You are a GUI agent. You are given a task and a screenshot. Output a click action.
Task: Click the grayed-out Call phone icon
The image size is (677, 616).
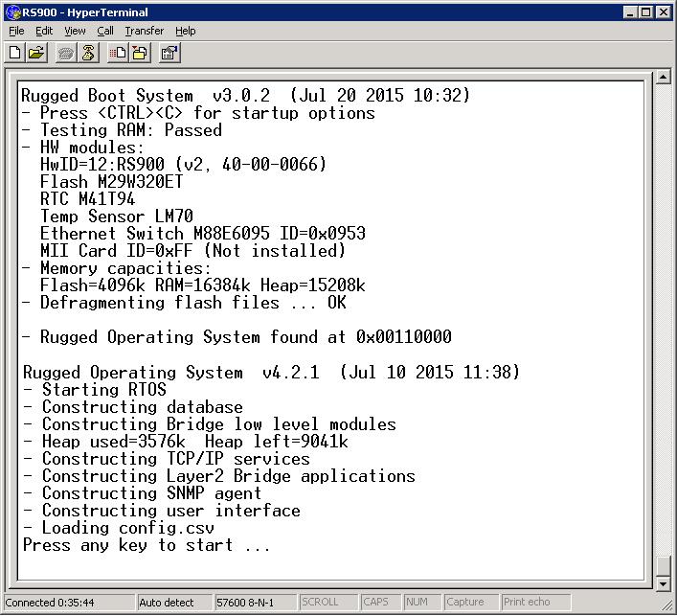[x=66, y=54]
